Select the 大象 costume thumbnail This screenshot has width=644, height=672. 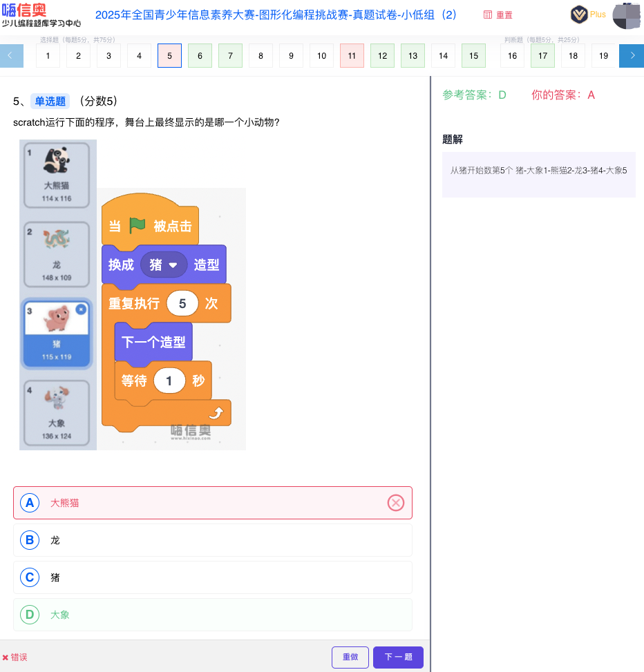(57, 413)
